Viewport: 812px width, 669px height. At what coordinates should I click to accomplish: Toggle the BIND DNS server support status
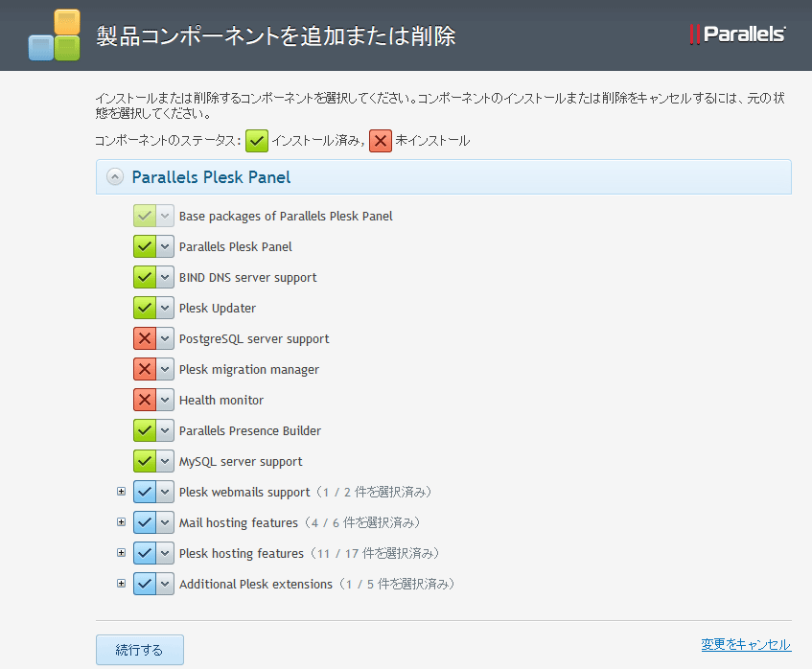pyautogui.click(x=145, y=278)
